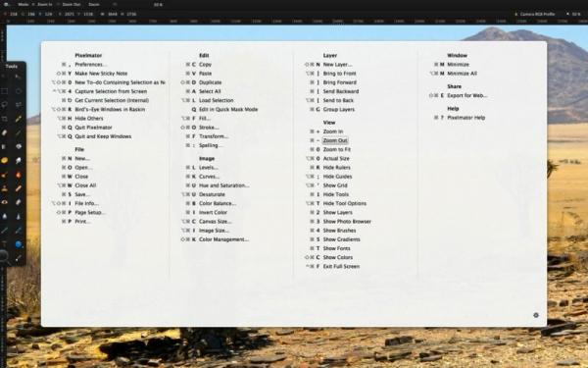
Task: Choose the Red Eye tool
Action: pyautogui.click(x=5, y=202)
